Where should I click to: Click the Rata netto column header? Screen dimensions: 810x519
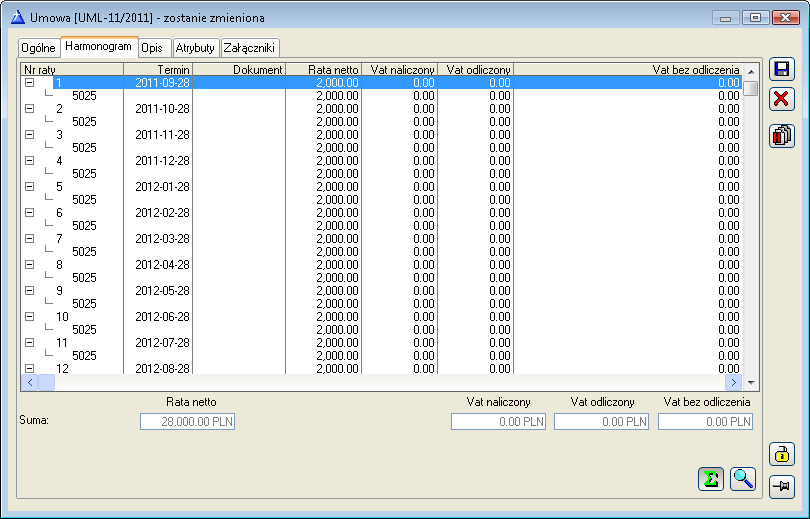pos(323,69)
